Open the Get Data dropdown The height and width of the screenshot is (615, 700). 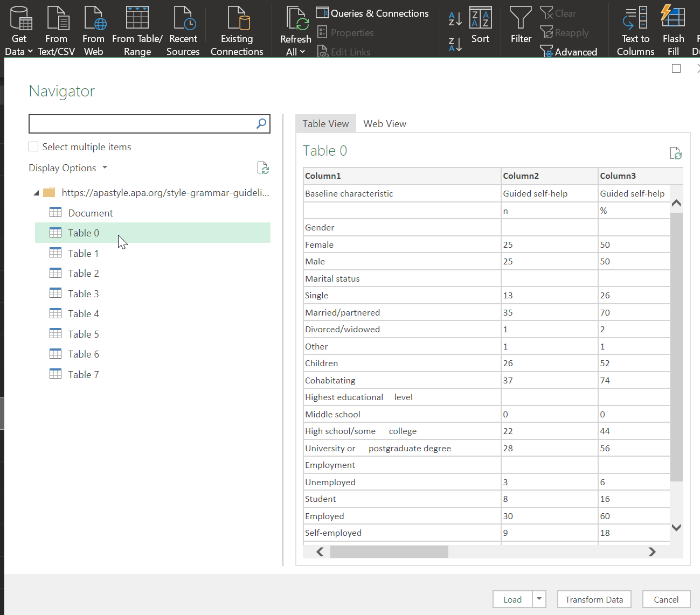[x=19, y=30]
